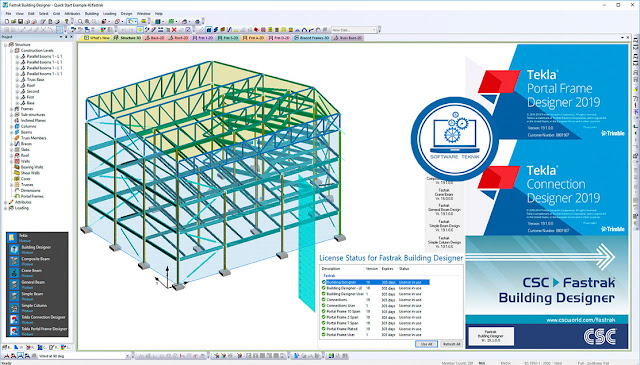The height and width of the screenshot is (365, 640).
Task: Click the Refresh All button
Action: (451, 344)
